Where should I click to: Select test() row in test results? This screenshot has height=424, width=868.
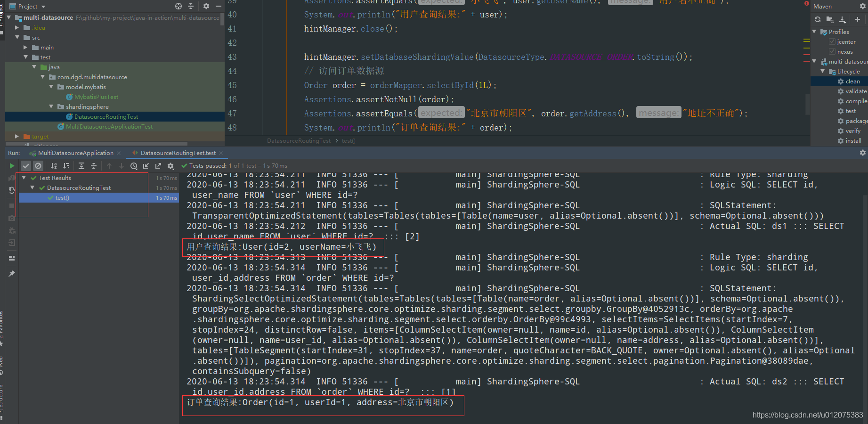pos(98,198)
